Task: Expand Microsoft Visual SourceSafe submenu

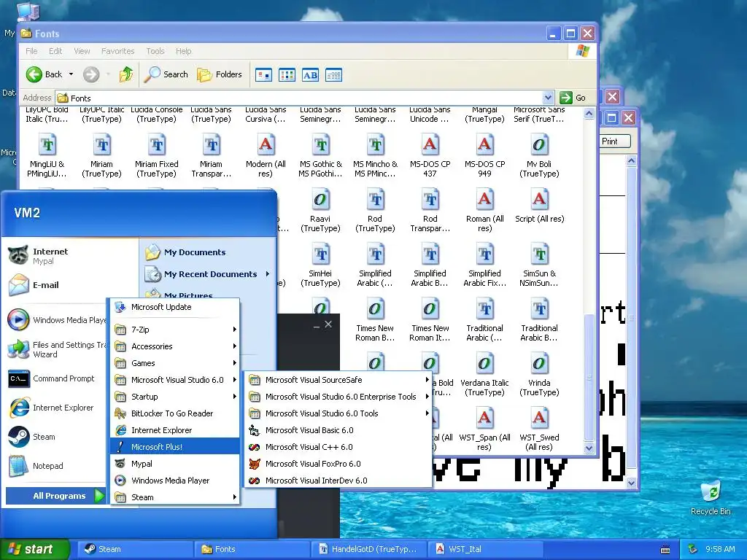Action: tap(338, 379)
